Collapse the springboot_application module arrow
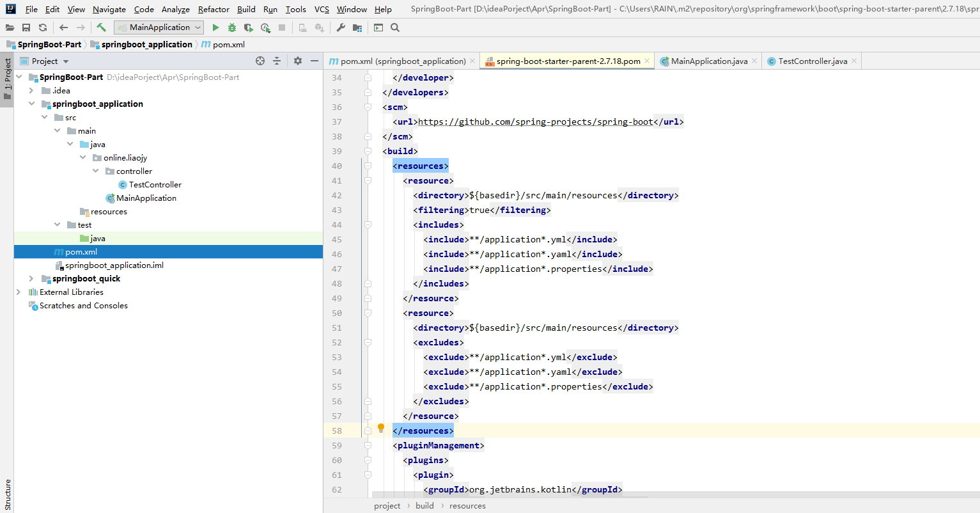 click(31, 104)
